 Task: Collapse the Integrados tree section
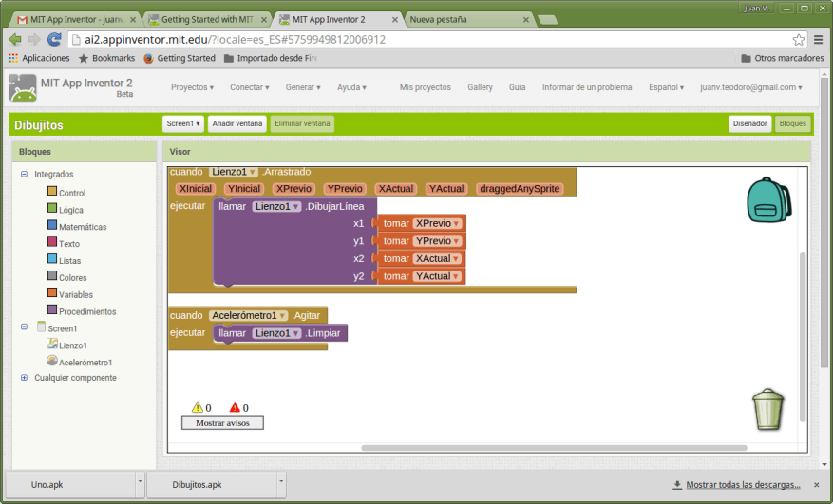pos(24,174)
